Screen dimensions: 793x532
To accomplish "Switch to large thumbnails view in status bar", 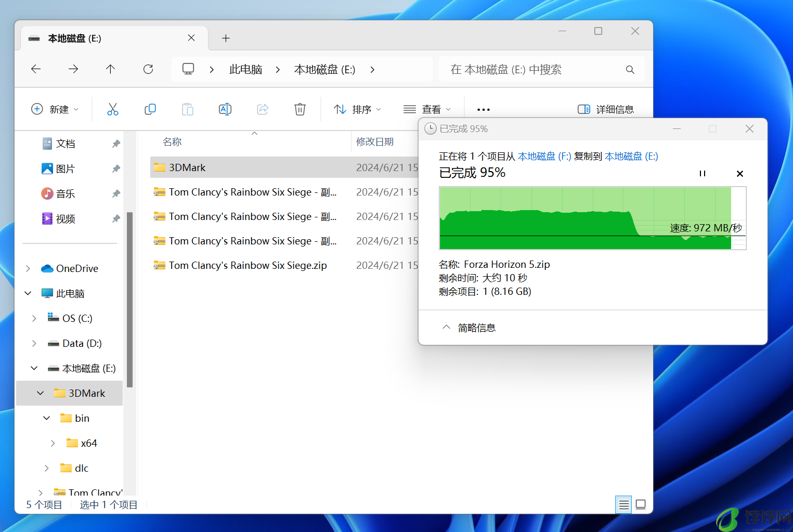I will point(641,504).
